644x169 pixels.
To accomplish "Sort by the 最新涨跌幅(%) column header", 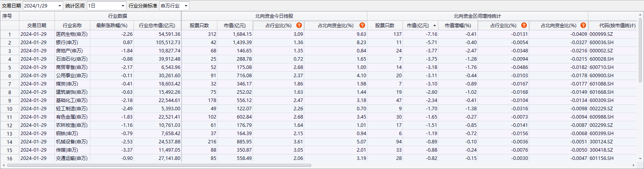I will click(x=112, y=26).
